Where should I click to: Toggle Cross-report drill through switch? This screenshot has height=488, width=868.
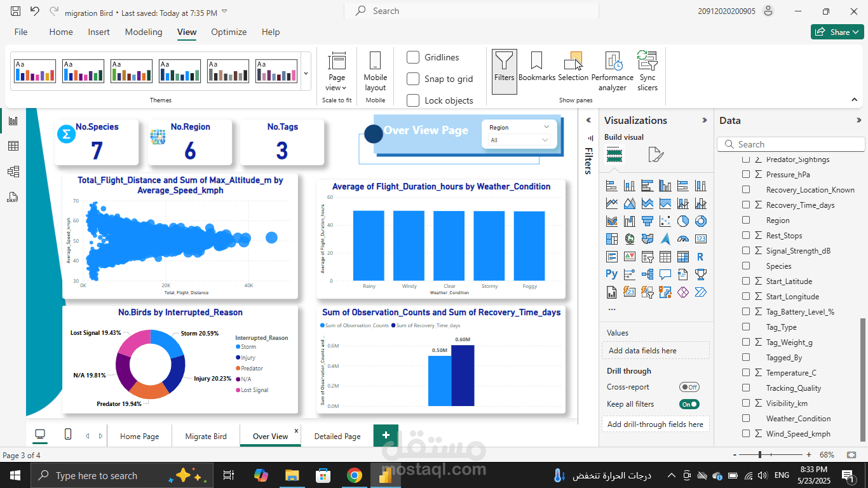[x=689, y=387]
